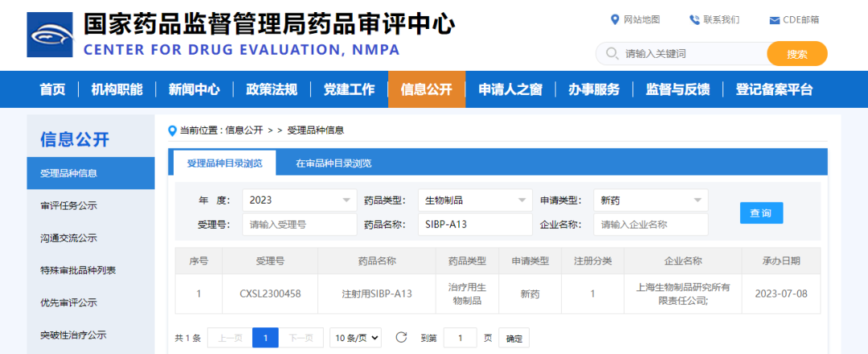Open the 新闻中心 navigation menu

click(x=194, y=89)
